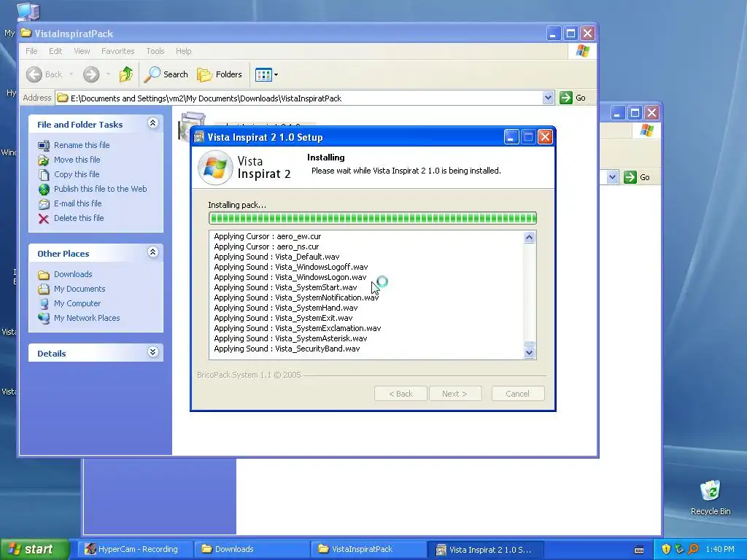Image resolution: width=747 pixels, height=560 pixels.
Task: Collapse the Other Places panel
Action: 152,252
